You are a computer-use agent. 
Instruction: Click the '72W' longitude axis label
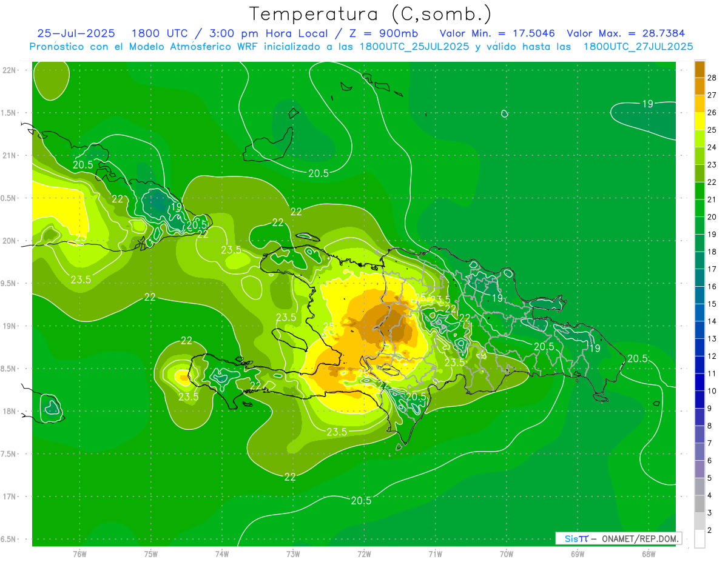[x=364, y=554]
